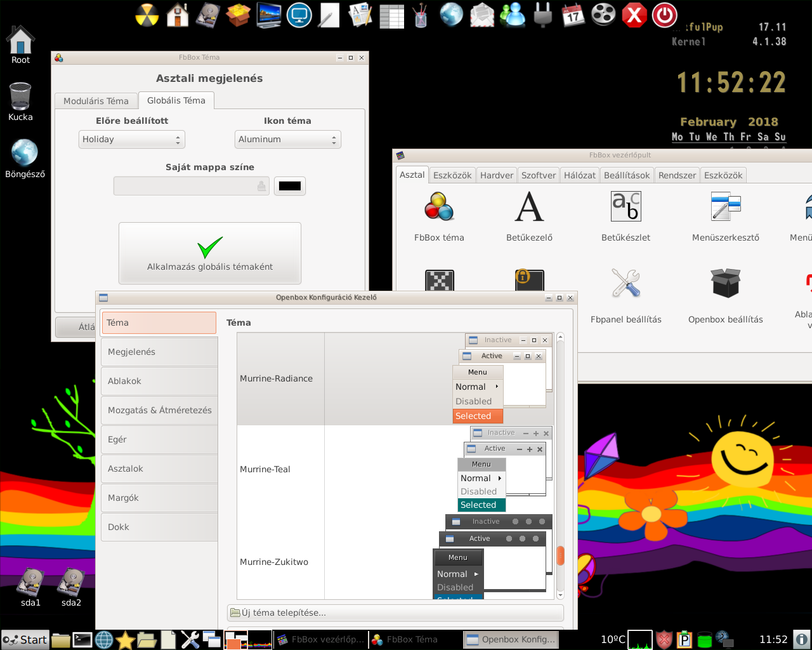Open the Egér section
Screen dimensions: 812x650
(159, 439)
